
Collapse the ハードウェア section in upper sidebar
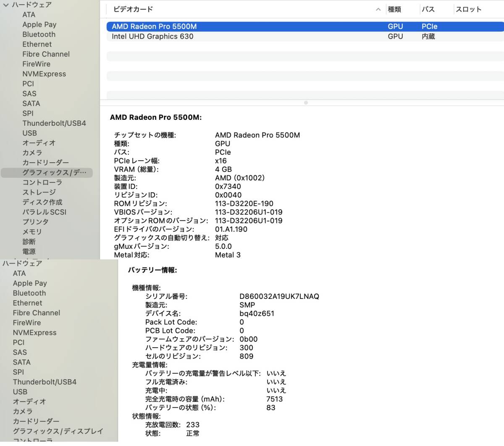click(5, 5)
